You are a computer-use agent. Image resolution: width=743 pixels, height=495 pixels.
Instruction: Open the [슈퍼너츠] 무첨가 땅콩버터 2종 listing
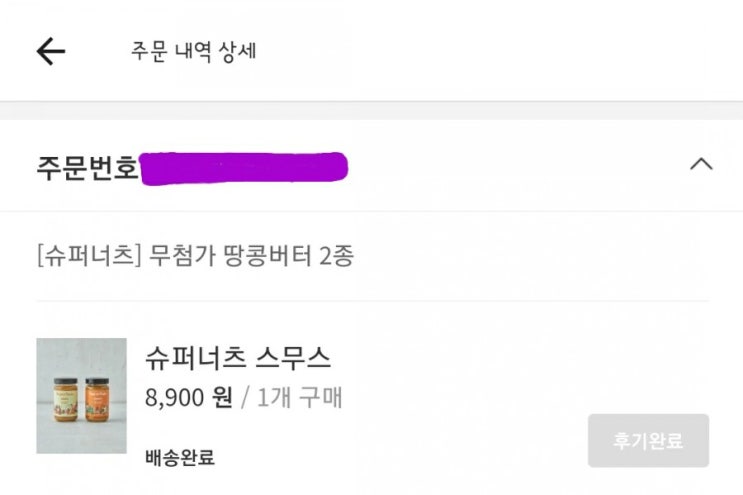(195, 256)
